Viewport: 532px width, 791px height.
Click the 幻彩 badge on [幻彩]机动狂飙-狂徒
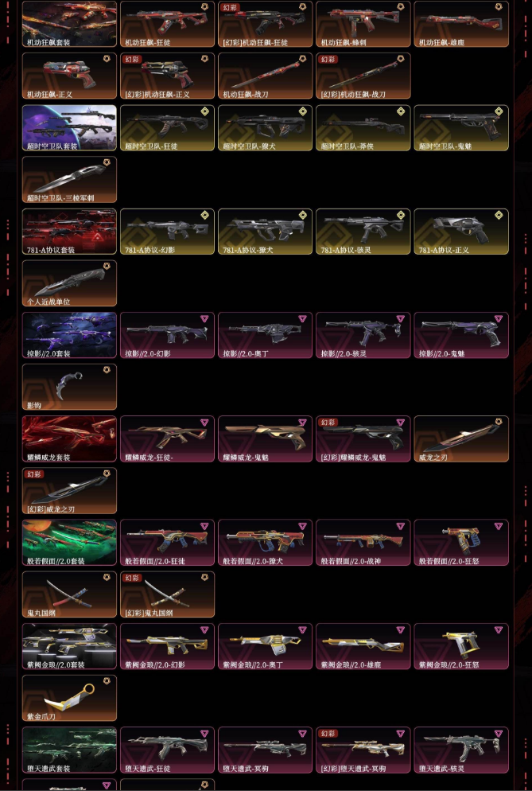coord(230,8)
